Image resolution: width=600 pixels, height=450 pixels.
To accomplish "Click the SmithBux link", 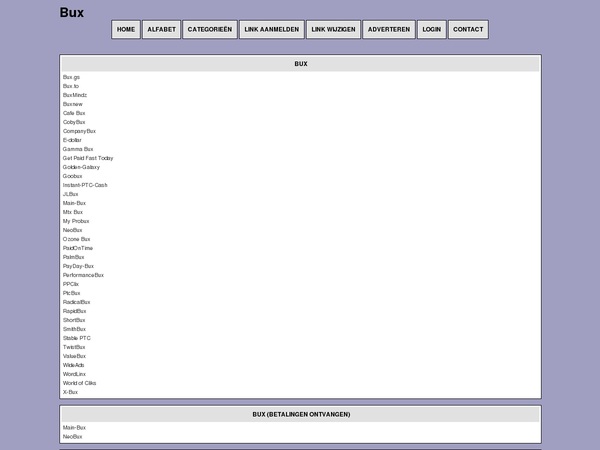I will tap(74, 329).
